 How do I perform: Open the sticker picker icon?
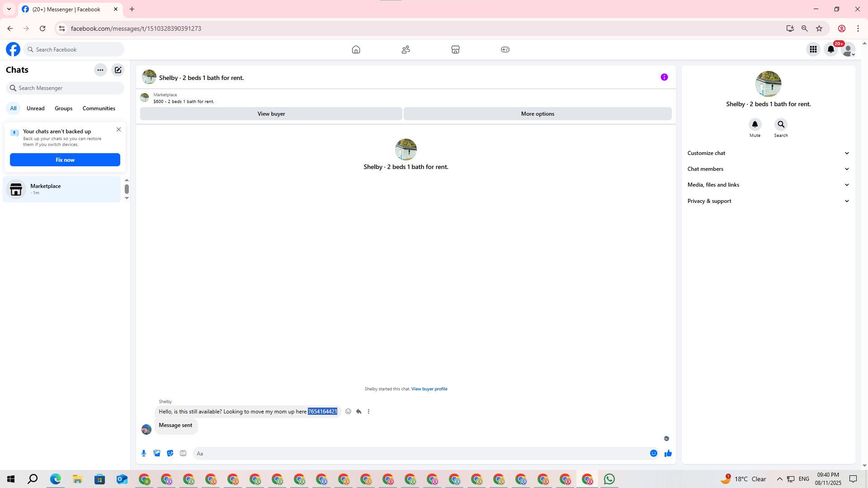[170, 453]
